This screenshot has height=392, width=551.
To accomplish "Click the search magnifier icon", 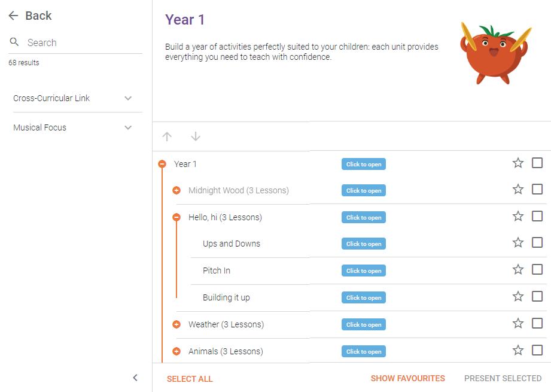I will [x=14, y=42].
